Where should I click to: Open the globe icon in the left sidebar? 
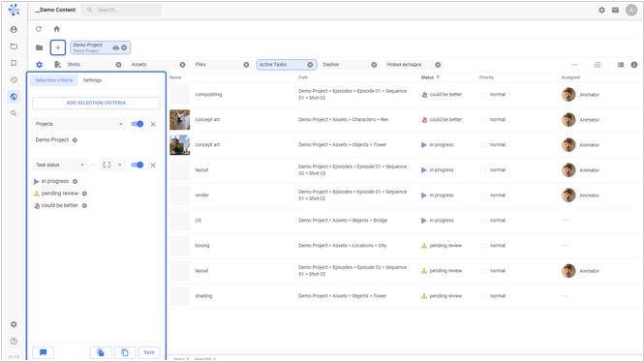[x=14, y=97]
